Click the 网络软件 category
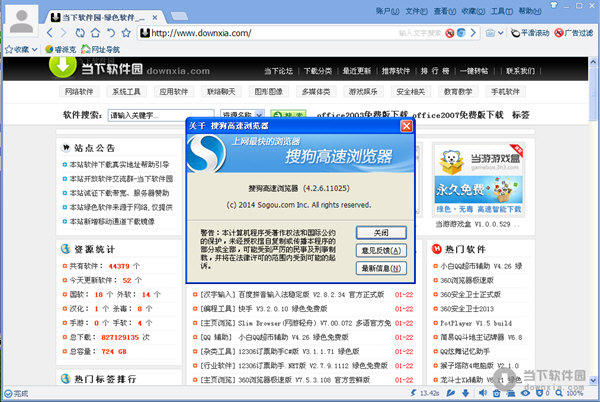The height and width of the screenshot is (402, 600). (79, 91)
